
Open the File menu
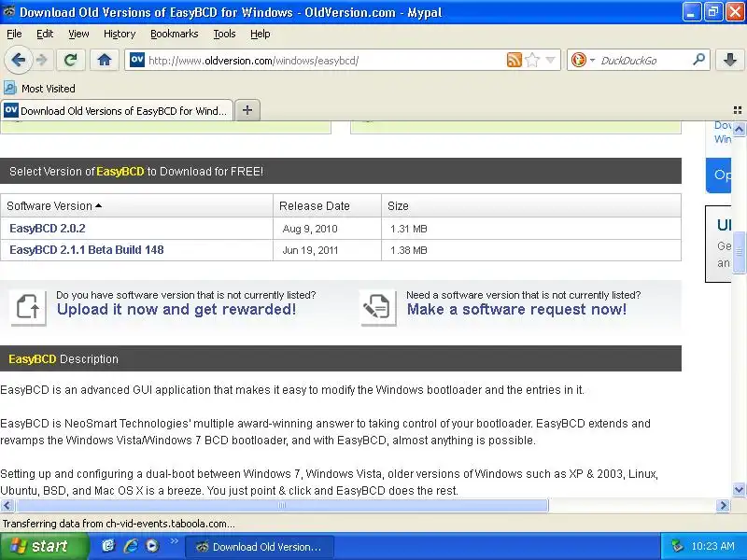click(14, 34)
